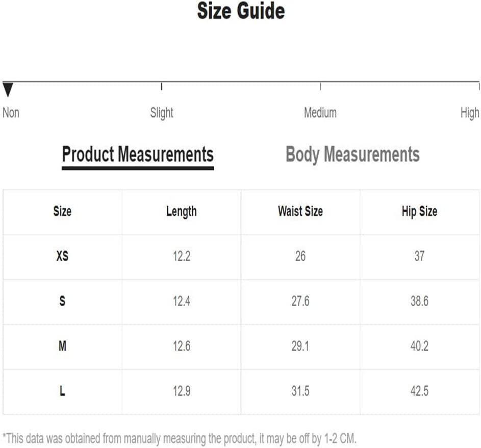Screen dimensions: 481x448
Task: Click the Slight tick on stretch scale
Action: click(162, 86)
